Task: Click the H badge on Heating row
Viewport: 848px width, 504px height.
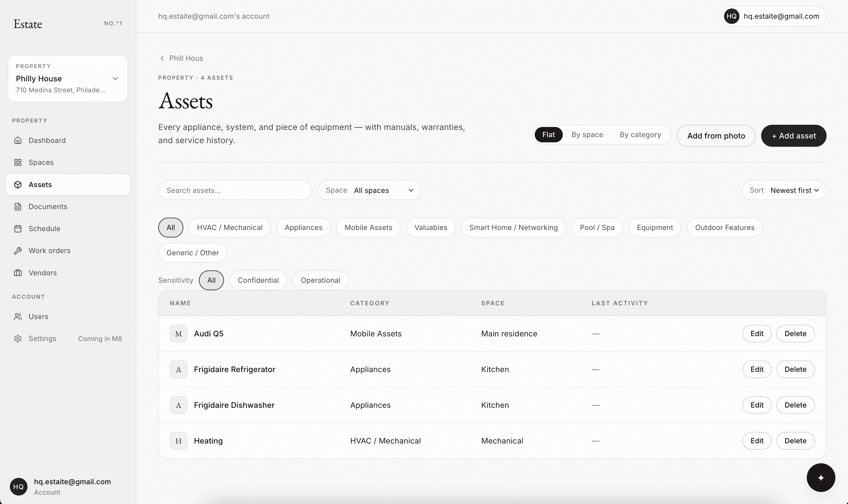Action: [179, 441]
